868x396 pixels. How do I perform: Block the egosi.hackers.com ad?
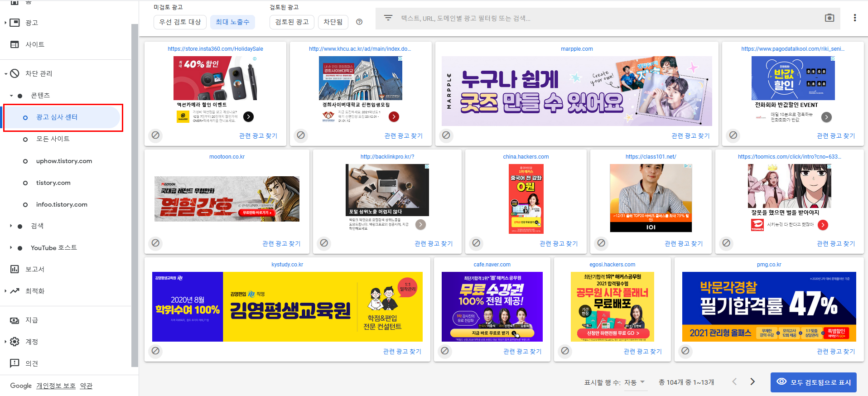(565, 351)
